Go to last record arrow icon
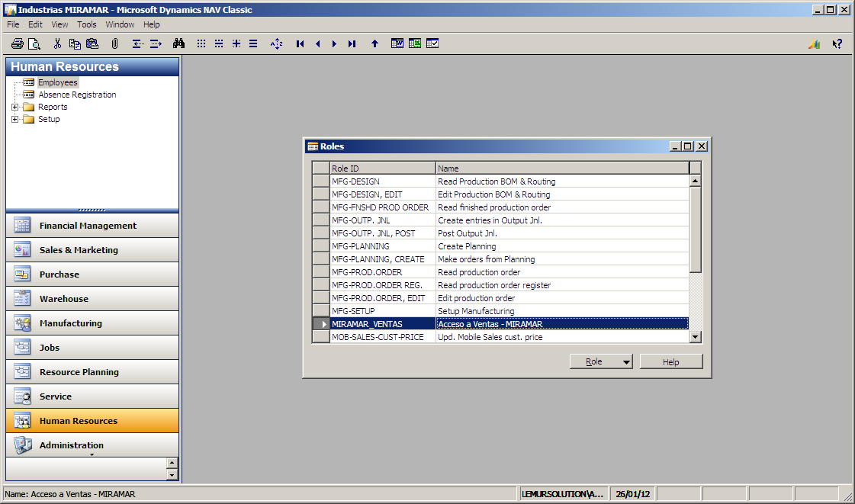The width and height of the screenshot is (855, 504). (x=352, y=43)
